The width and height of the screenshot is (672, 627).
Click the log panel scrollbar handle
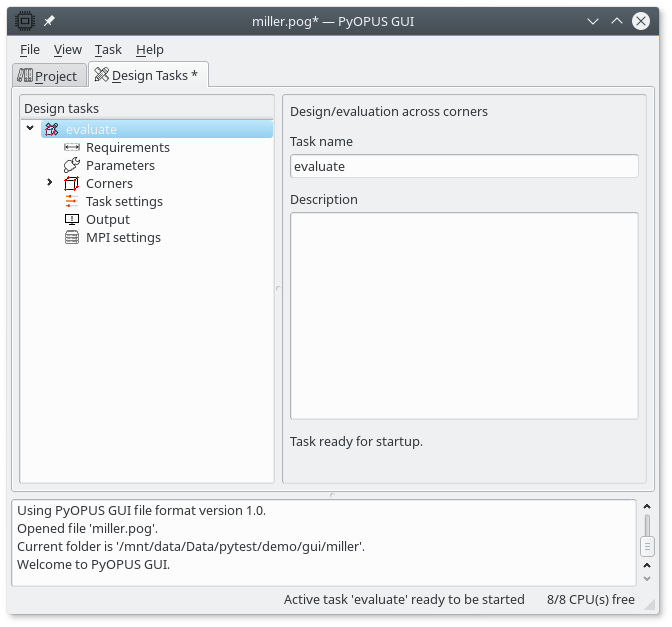647,546
